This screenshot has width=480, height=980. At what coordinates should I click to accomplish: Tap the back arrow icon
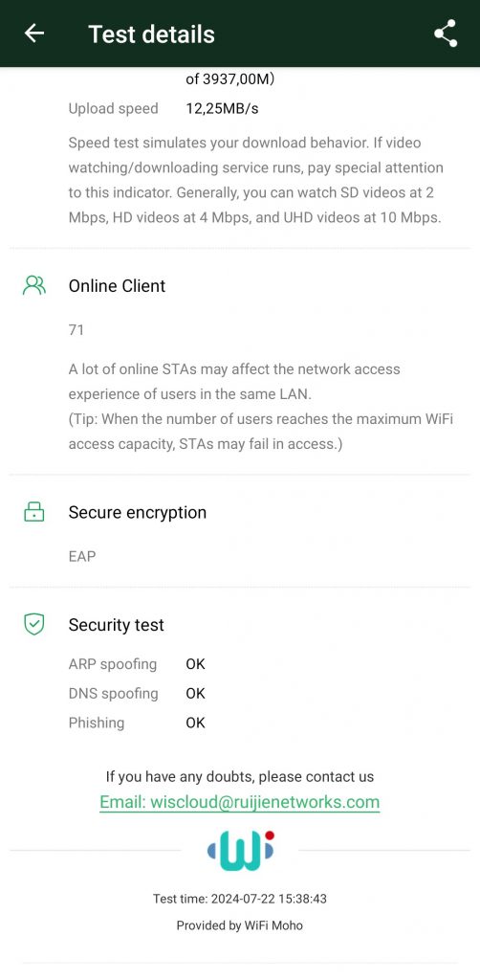coord(34,33)
